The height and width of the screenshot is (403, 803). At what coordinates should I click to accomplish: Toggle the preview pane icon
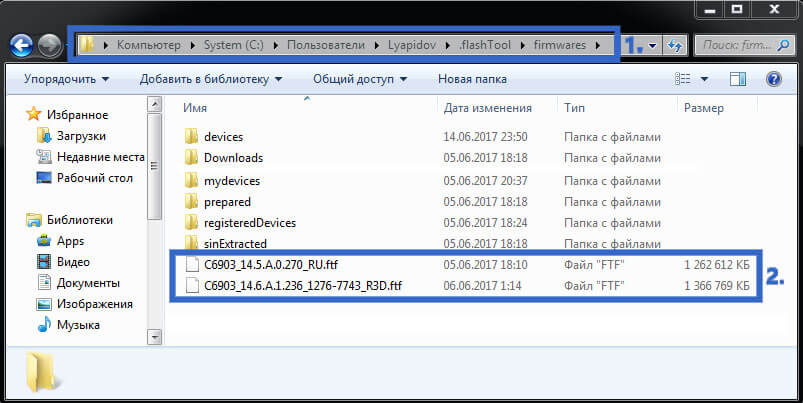click(740, 78)
